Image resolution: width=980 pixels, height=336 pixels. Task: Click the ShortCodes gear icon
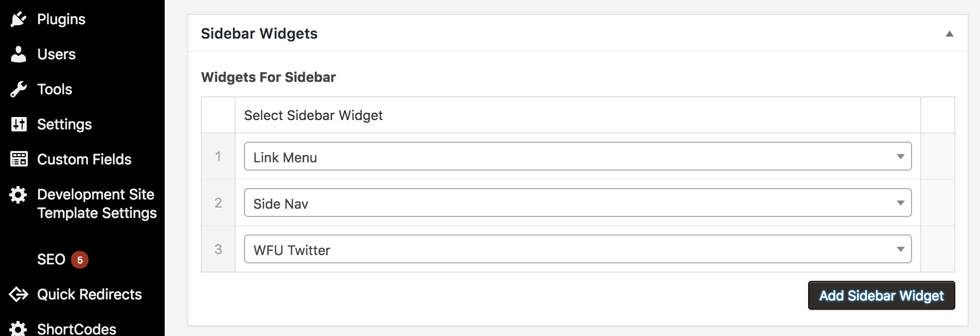coord(19,329)
